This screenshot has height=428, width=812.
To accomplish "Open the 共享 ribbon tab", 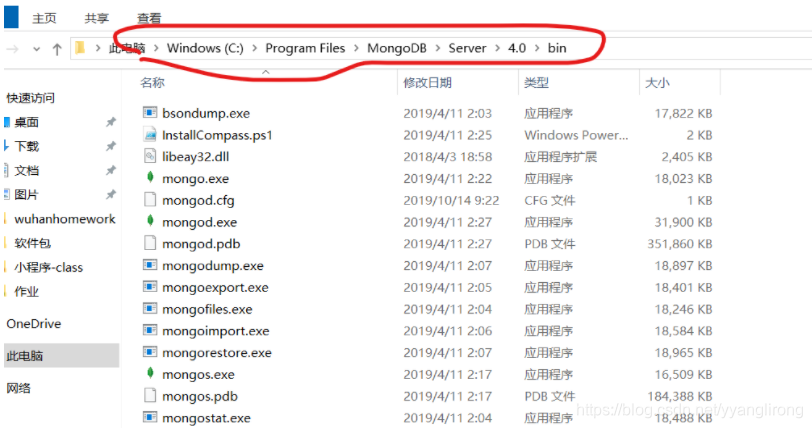I will (x=97, y=18).
